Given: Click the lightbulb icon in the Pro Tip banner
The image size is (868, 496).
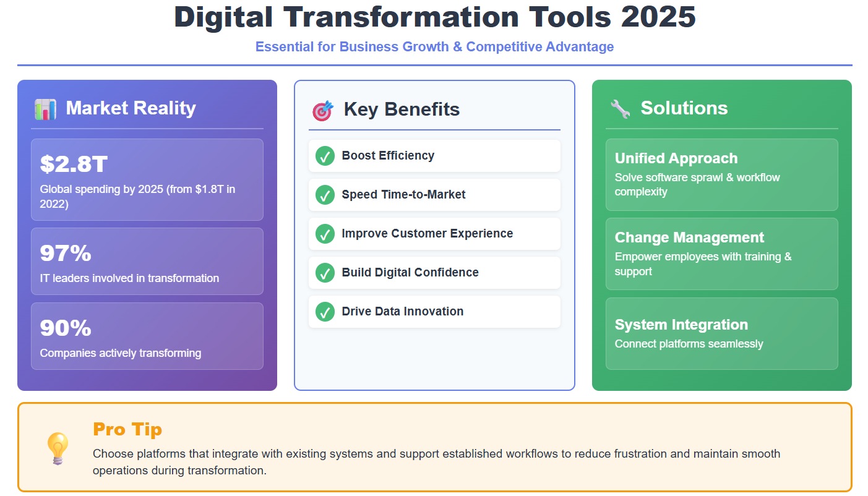Looking at the screenshot, I should click(57, 447).
